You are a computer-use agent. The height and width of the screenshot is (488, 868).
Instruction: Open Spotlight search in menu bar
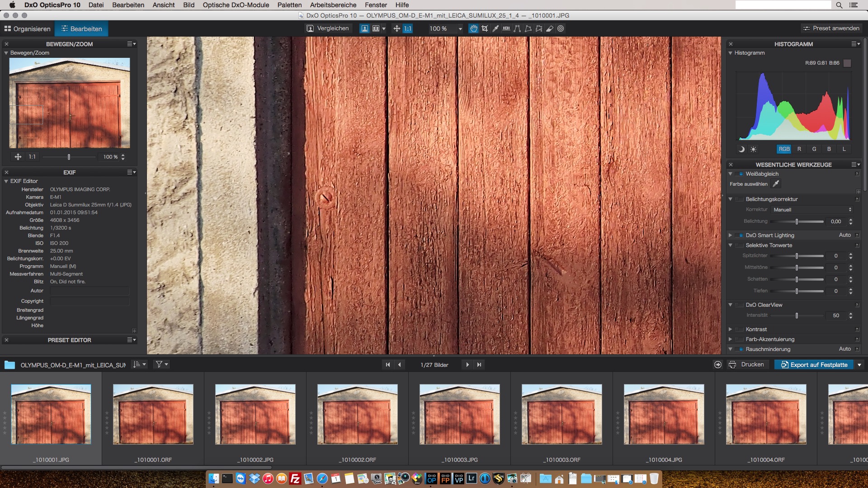tap(839, 5)
